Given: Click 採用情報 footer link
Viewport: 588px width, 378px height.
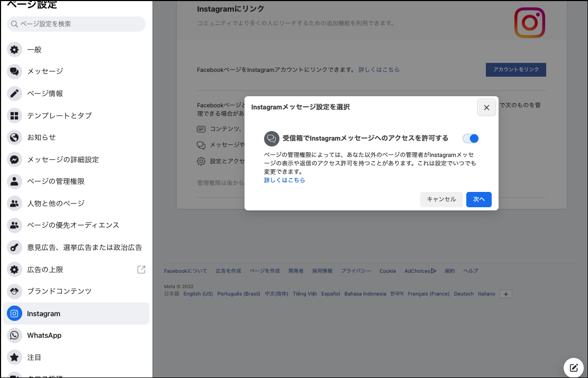Looking at the screenshot, I should (x=322, y=271).
